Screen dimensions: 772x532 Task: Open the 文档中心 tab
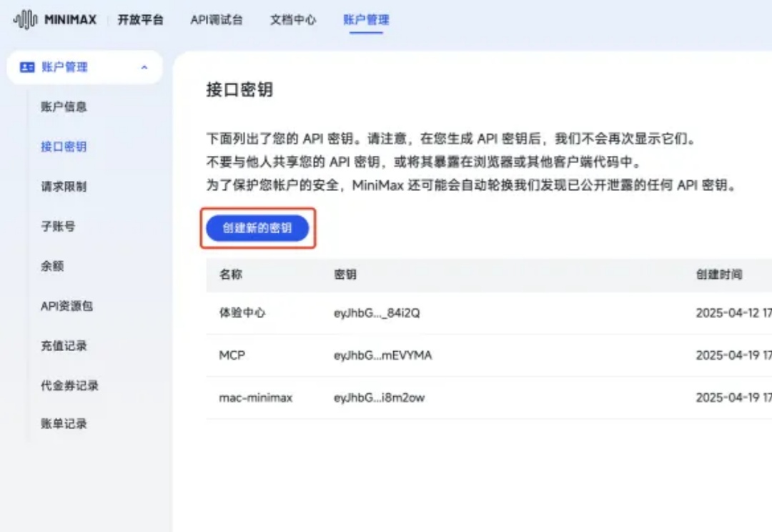[293, 20]
